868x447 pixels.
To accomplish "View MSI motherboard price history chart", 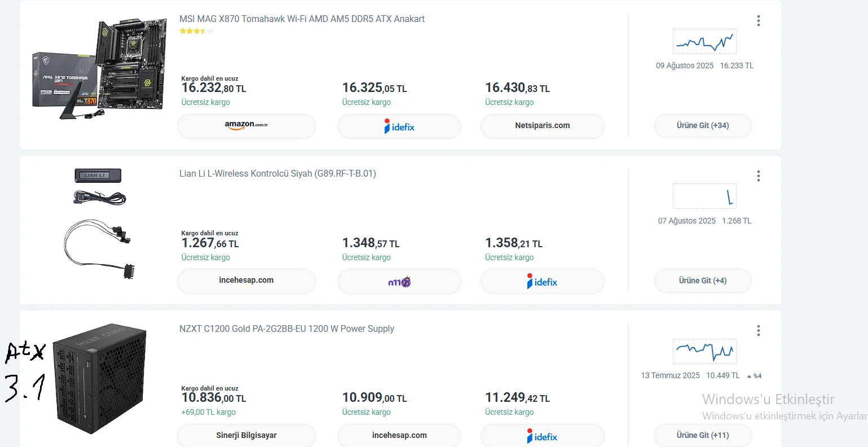I will [704, 42].
